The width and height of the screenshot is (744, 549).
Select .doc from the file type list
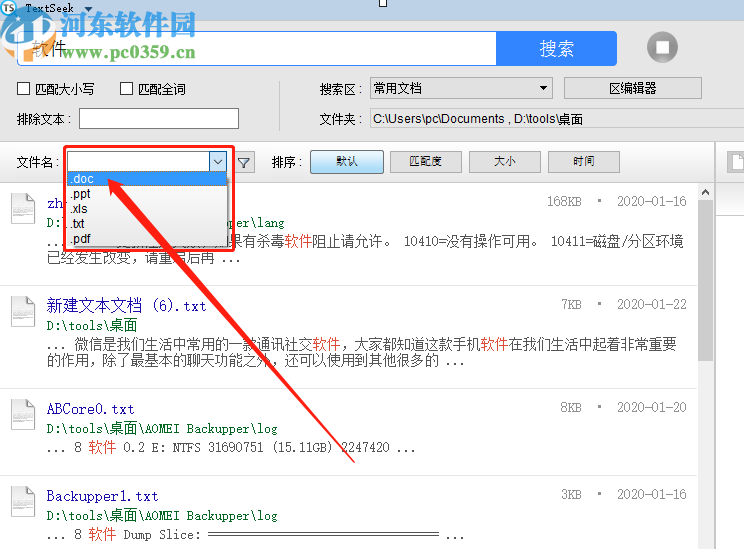tap(148, 179)
